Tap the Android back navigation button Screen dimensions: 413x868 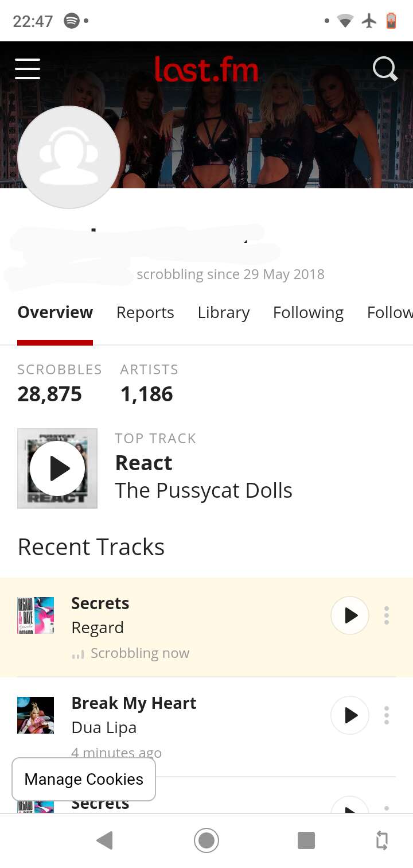coord(105,840)
